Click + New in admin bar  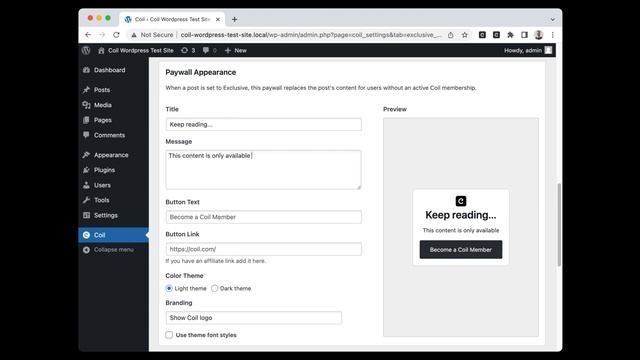point(236,50)
